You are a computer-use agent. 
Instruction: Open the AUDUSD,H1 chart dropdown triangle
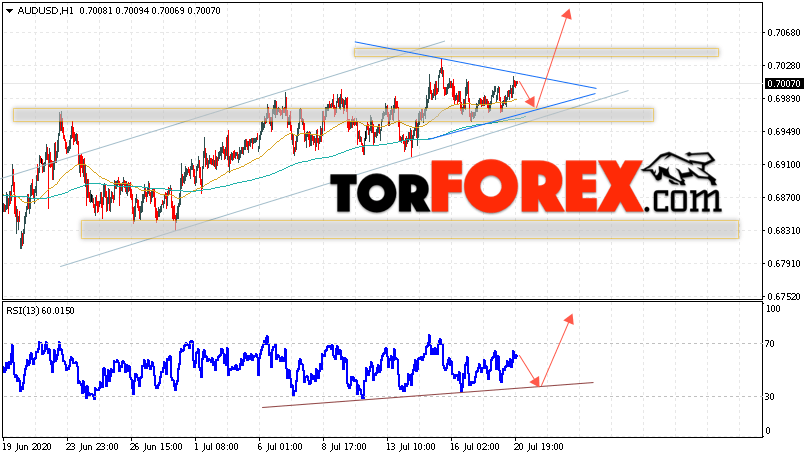tap(9, 11)
